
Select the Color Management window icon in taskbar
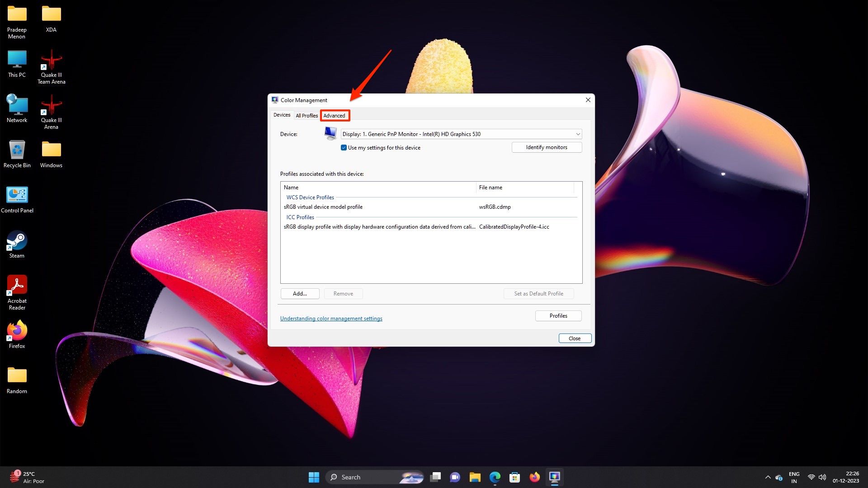click(x=555, y=477)
